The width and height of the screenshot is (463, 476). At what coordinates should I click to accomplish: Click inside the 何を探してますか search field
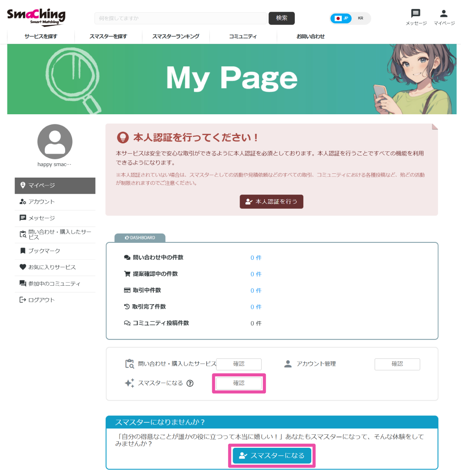[181, 18]
